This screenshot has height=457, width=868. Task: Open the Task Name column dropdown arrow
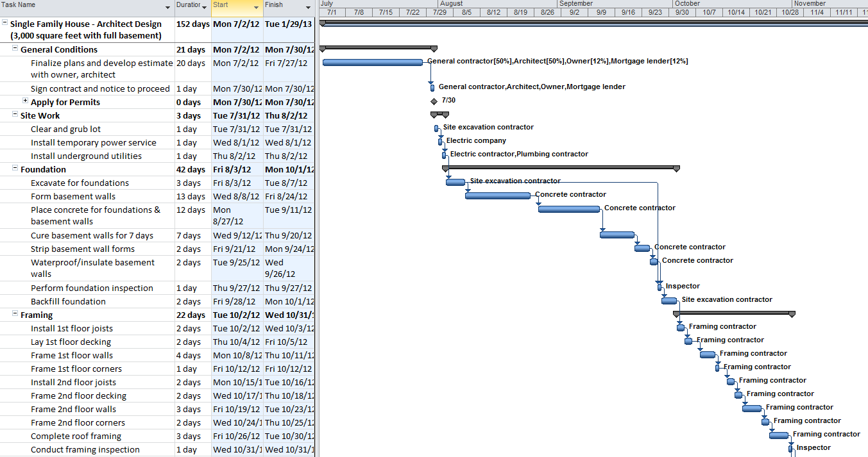[x=169, y=8]
